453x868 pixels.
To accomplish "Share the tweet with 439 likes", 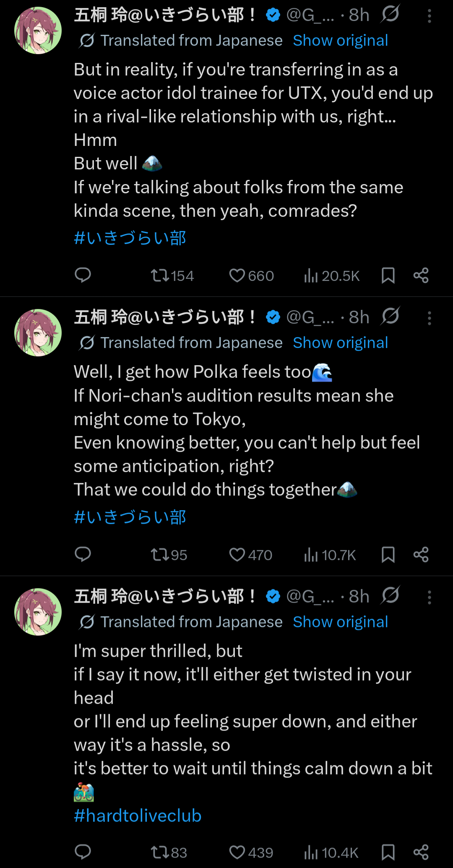I will pyautogui.click(x=421, y=852).
